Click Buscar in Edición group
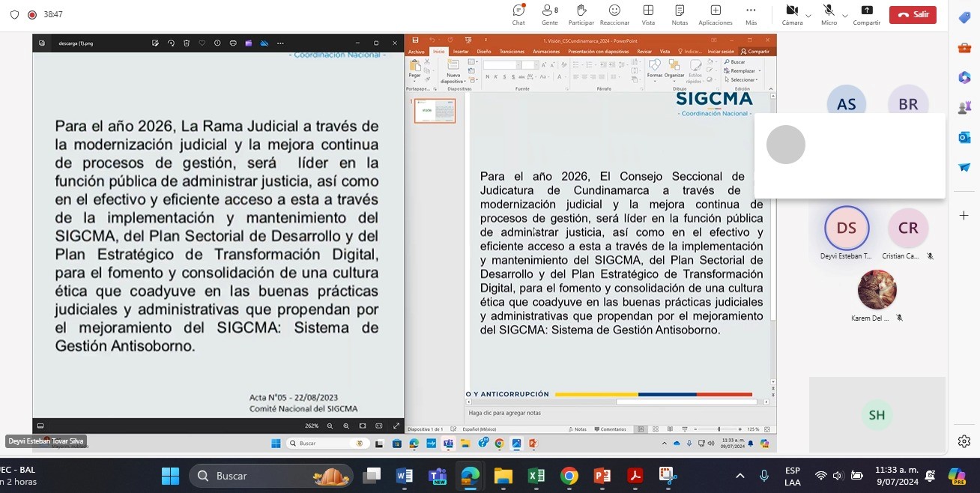The width and height of the screenshot is (980, 493). pyautogui.click(x=734, y=61)
